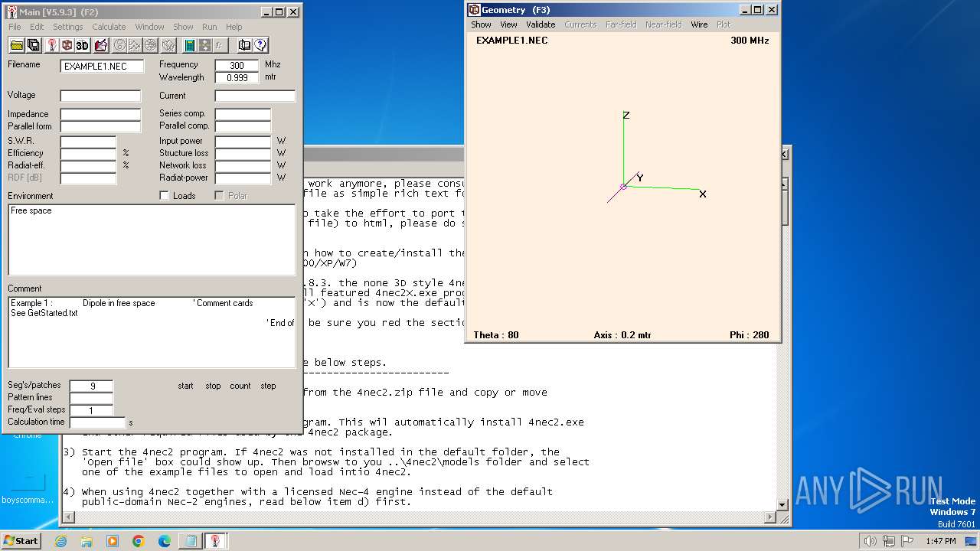Open the File menu in Main window
The height and width of the screenshot is (551, 980).
click(15, 27)
